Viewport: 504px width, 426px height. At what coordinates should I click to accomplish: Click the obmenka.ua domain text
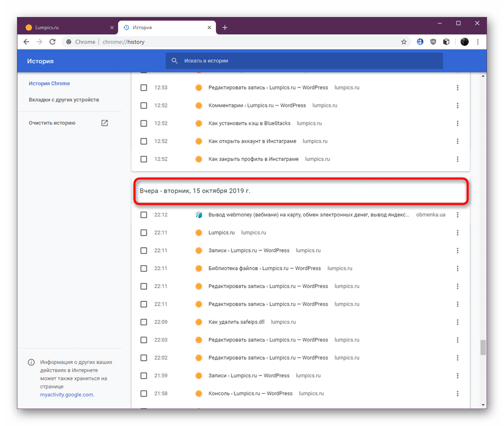tap(431, 215)
